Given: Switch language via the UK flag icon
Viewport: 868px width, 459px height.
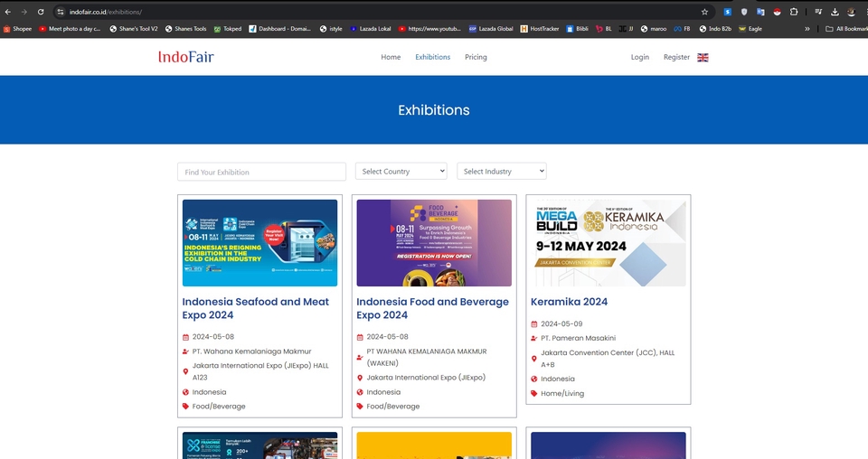Looking at the screenshot, I should [x=703, y=58].
